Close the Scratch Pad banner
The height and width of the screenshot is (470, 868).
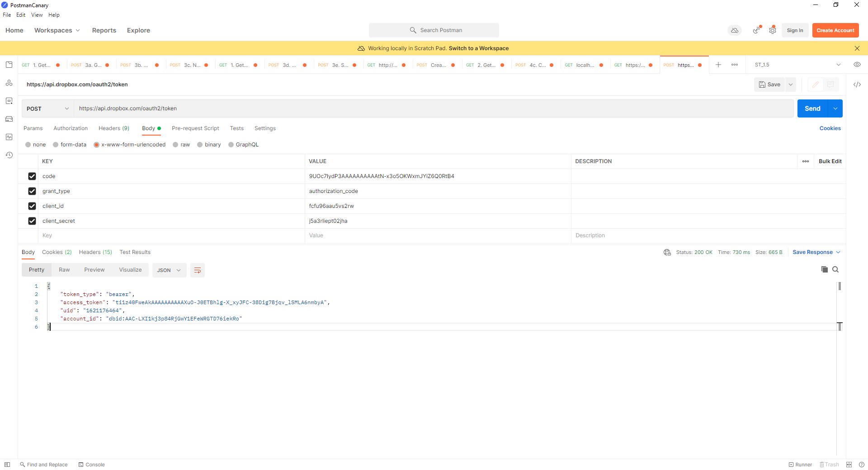(857, 48)
